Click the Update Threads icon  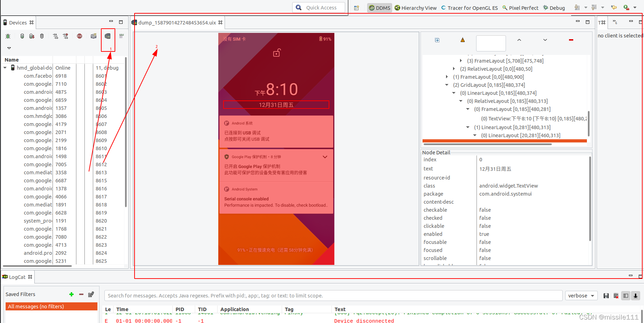(x=55, y=36)
